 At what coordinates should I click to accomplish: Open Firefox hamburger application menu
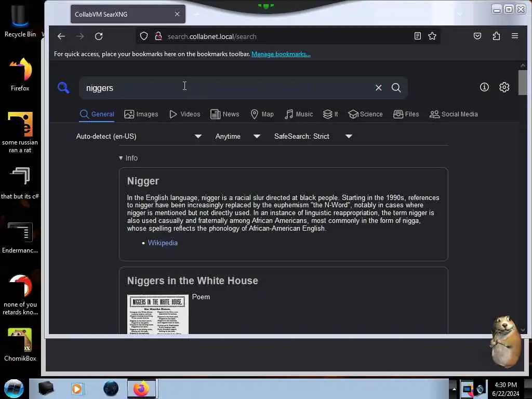pyautogui.click(x=515, y=36)
